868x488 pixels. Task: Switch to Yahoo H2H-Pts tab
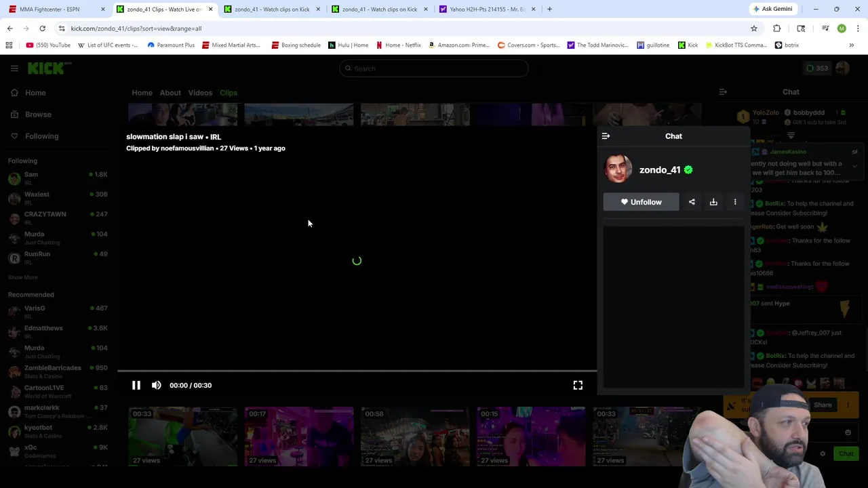tap(487, 9)
